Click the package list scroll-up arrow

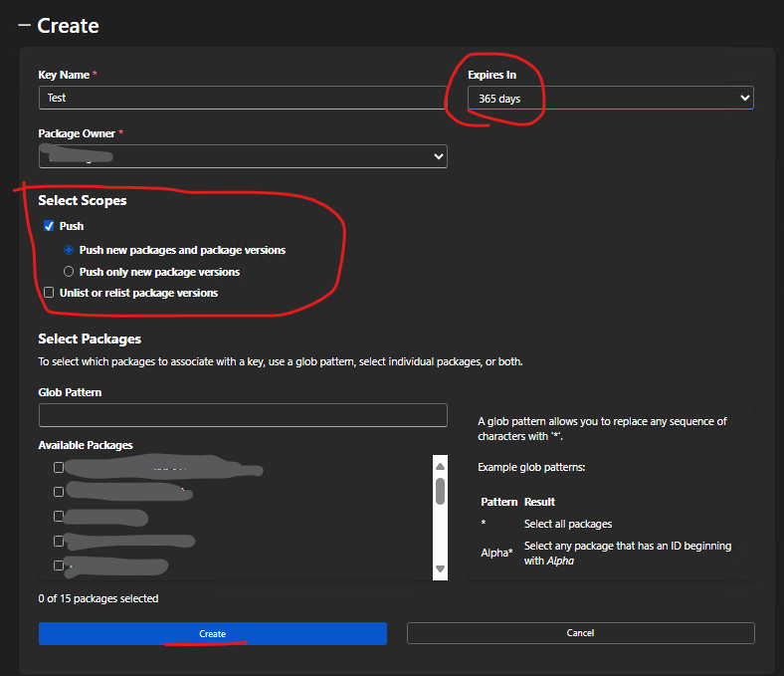coord(440,465)
